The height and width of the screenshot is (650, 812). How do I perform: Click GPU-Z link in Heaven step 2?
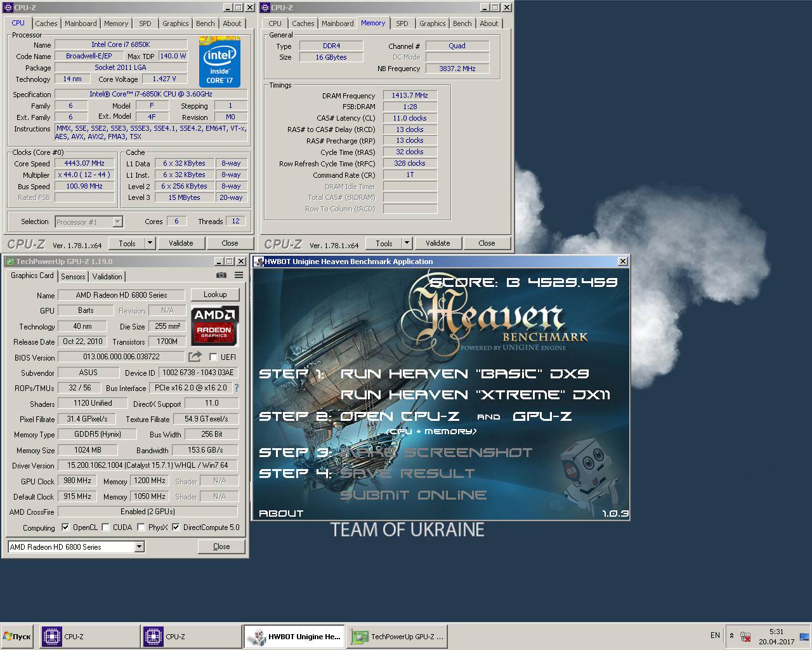[x=542, y=416]
